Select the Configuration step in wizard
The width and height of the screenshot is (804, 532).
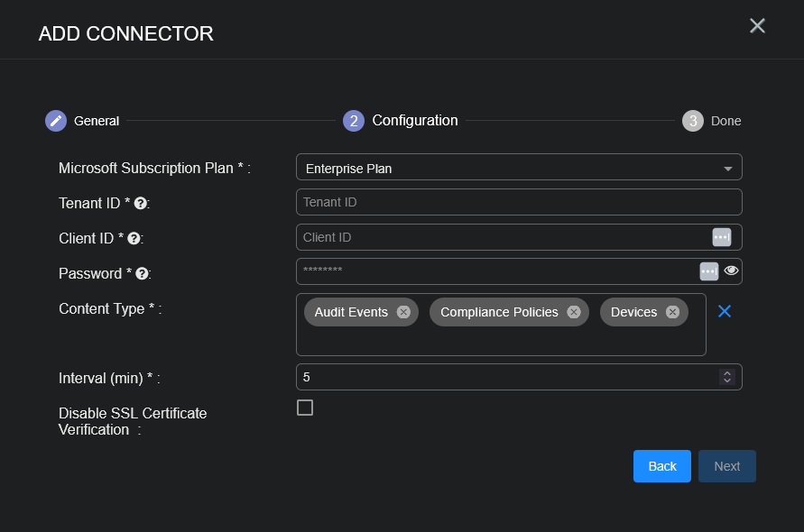(354, 121)
